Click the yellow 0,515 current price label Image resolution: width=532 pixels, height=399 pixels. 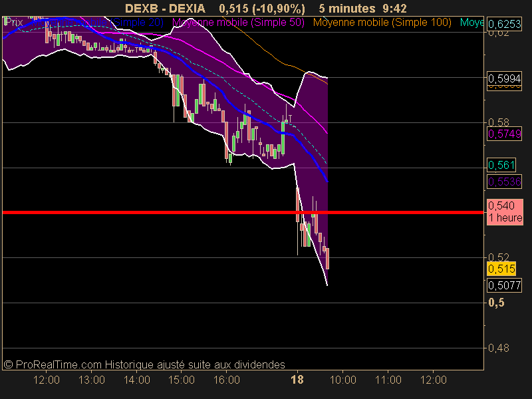pos(501,269)
